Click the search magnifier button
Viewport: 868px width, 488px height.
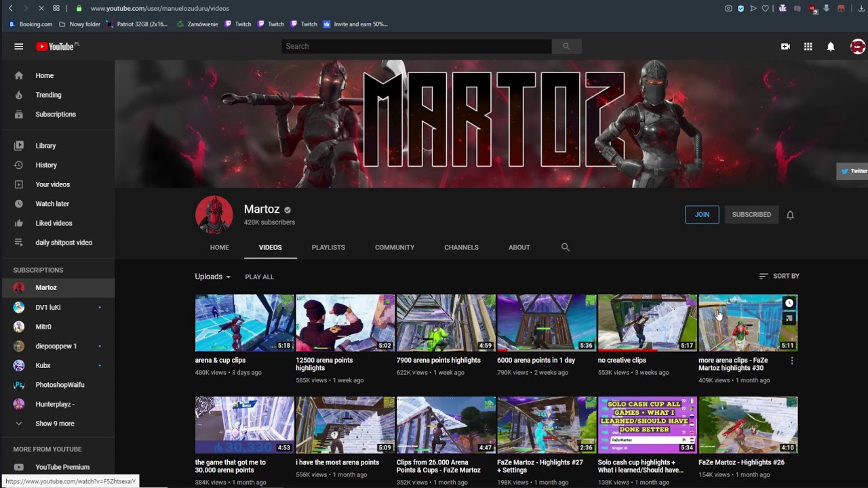(x=566, y=46)
